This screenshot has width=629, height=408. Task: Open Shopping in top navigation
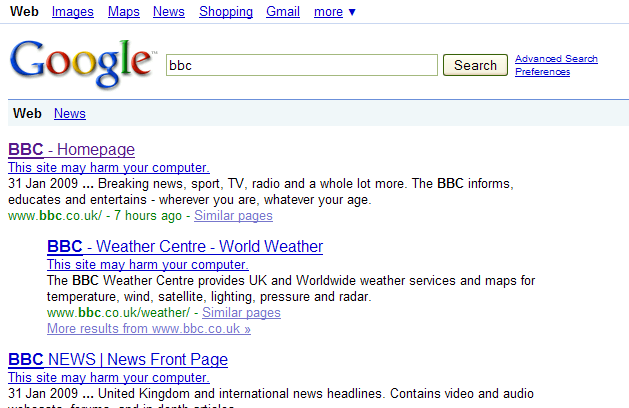tap(226, 12)
